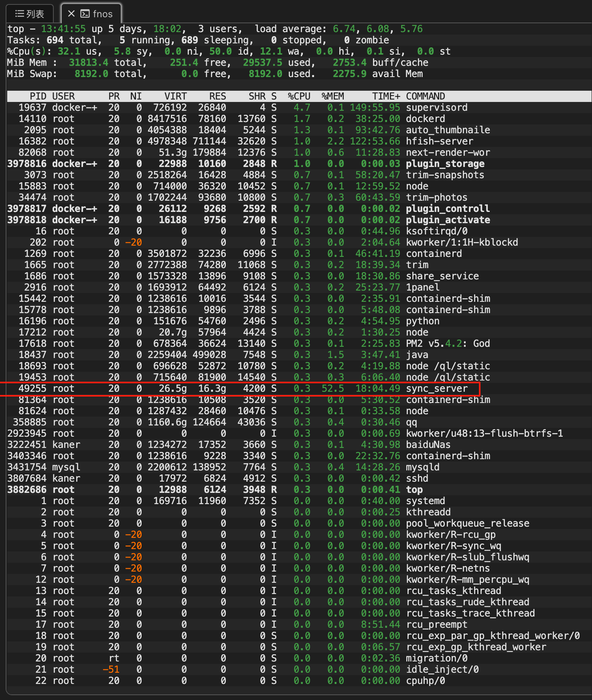Select the next-render-wor command
The image size is (592, 700).
coord(448,153)
